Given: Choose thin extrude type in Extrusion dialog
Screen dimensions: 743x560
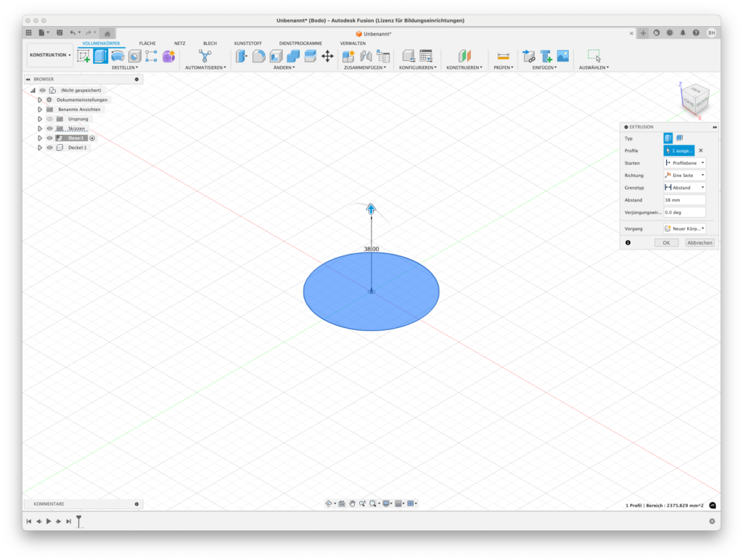Looking at the screenshot, I should coord(680,138).
